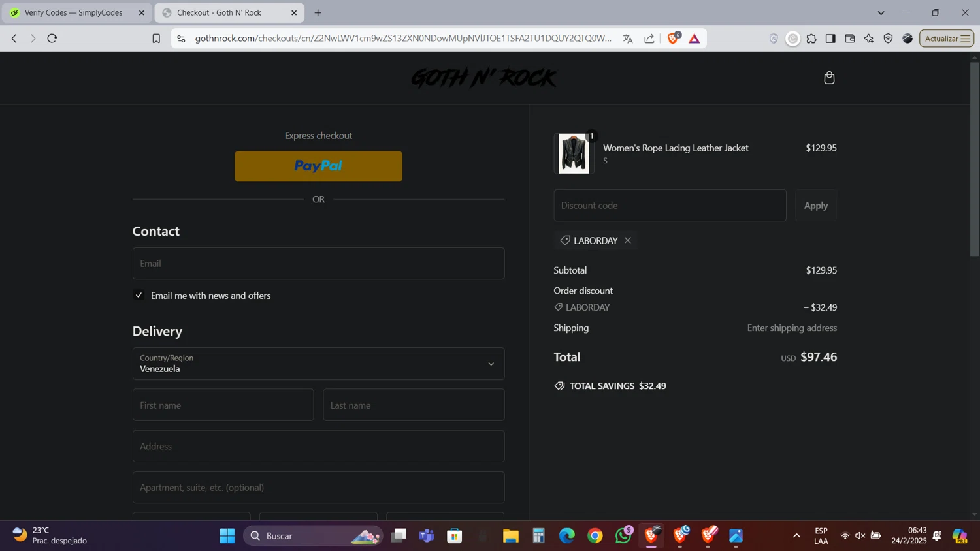Open the Brave Wallet icon
The height and width of the screenshot is (551, 980).
850,39
